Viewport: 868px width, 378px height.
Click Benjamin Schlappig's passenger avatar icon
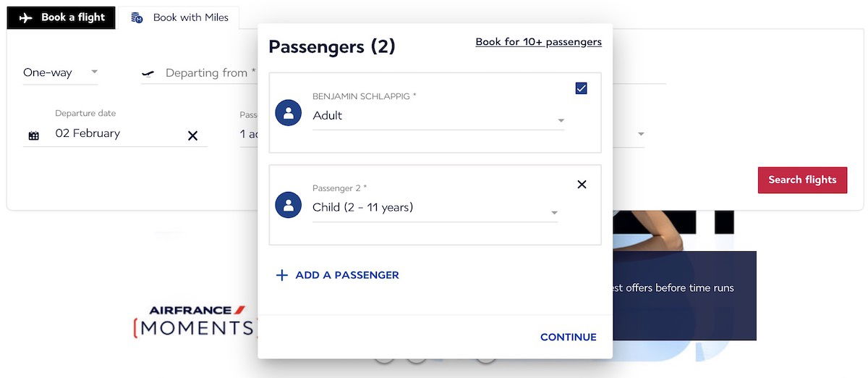(289, 113)
